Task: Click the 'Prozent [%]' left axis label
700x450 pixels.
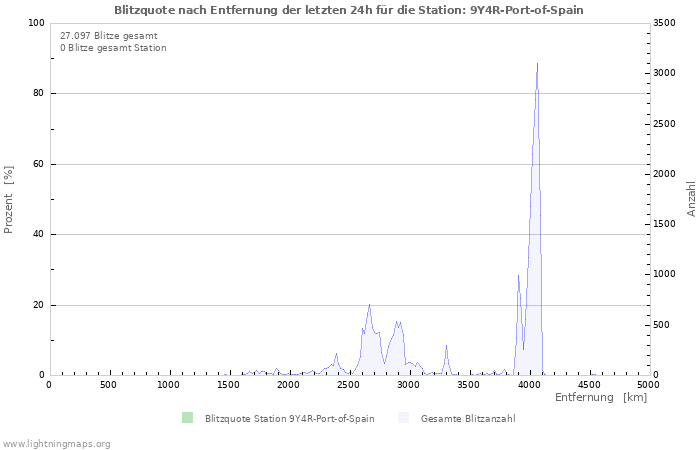Action: click(9, 199)
